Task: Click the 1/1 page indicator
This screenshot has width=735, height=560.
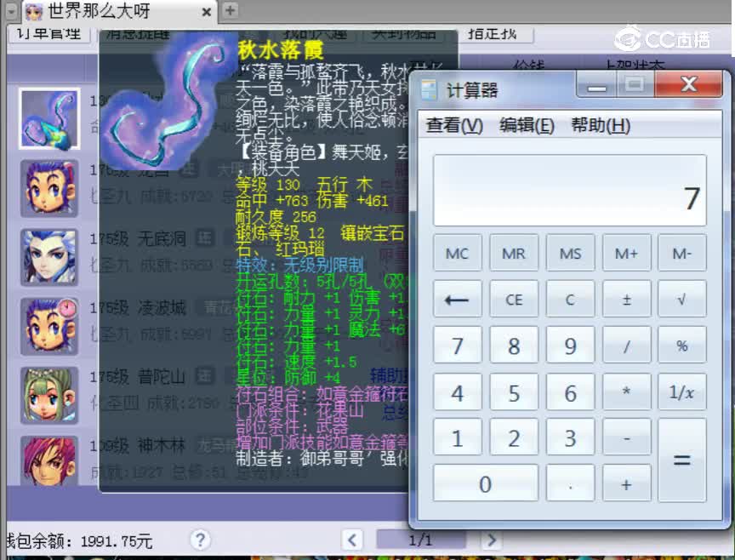Action: pyautogui.click(x=420, y=540)
